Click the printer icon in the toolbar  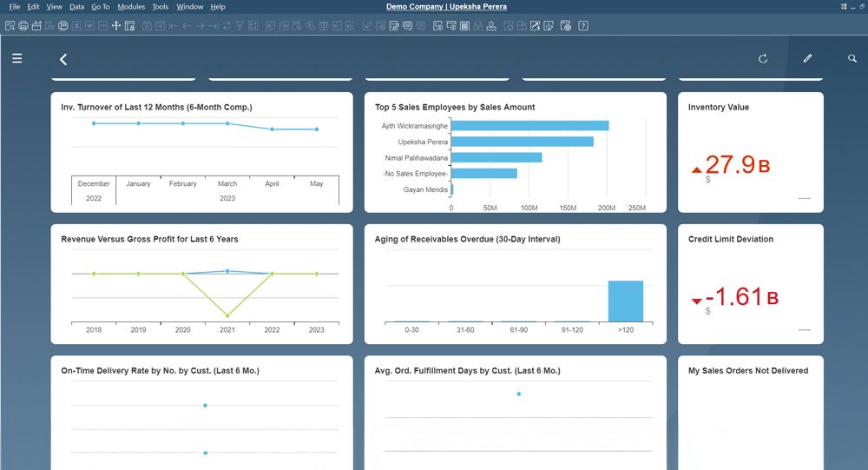point(23,26)
